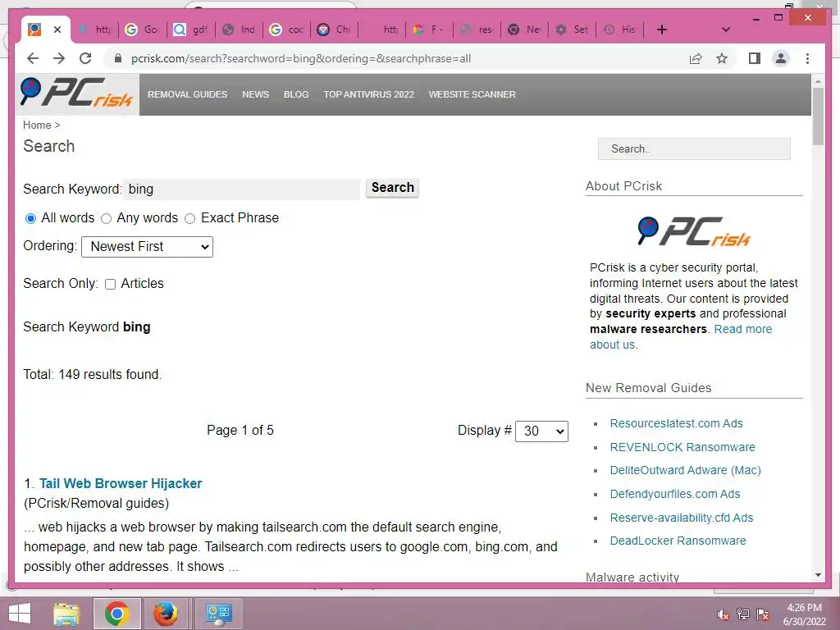Click the PCrisk logo under About PCrisk
Viewport: 840px width, 630px height.
click(694, 231)
